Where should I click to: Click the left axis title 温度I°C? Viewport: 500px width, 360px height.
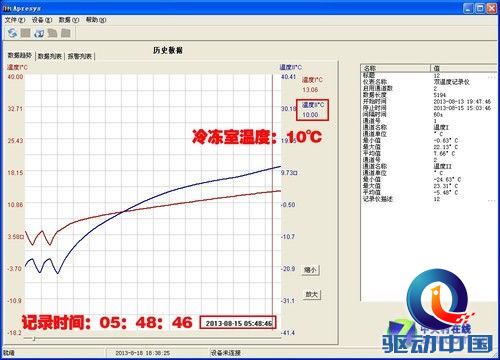(x=18, y=67)
